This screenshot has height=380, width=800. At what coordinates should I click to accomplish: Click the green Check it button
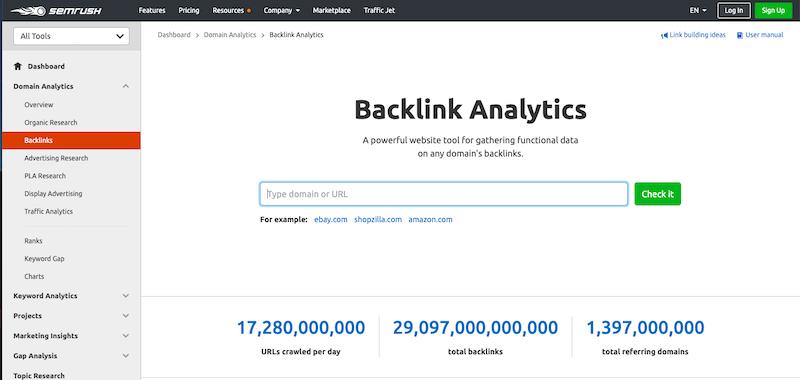pos(658,194)
